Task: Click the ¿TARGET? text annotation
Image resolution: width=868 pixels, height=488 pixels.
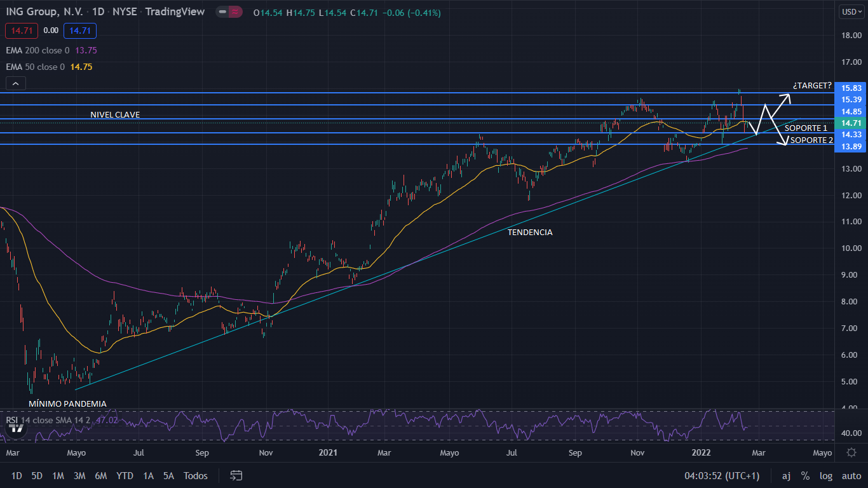Action: [812, 85]
